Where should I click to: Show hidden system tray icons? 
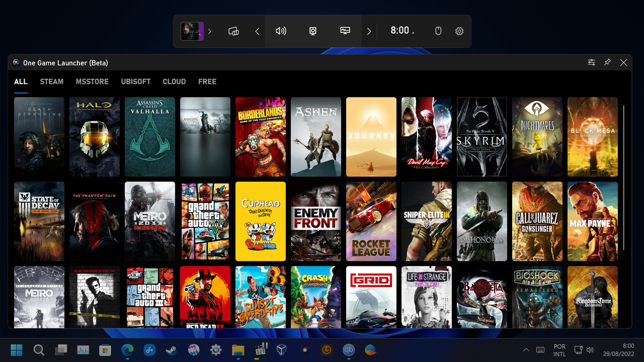click(526, 350)
